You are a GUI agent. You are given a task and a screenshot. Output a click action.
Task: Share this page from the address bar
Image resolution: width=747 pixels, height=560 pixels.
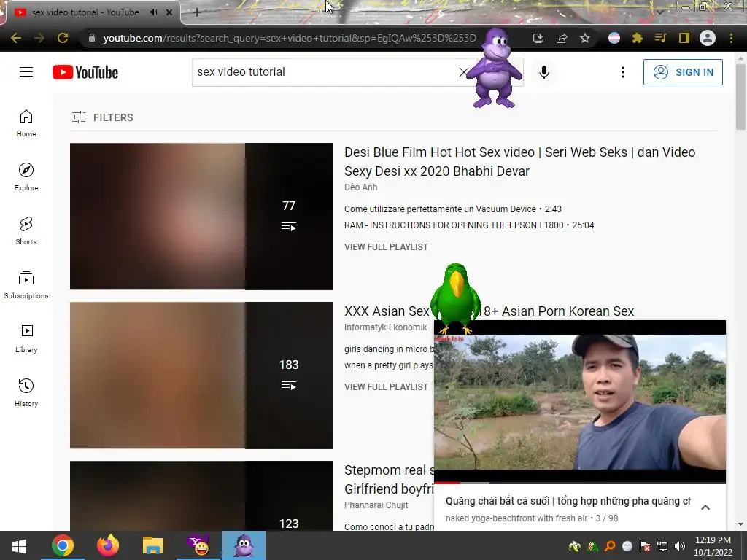coord(562,38)
